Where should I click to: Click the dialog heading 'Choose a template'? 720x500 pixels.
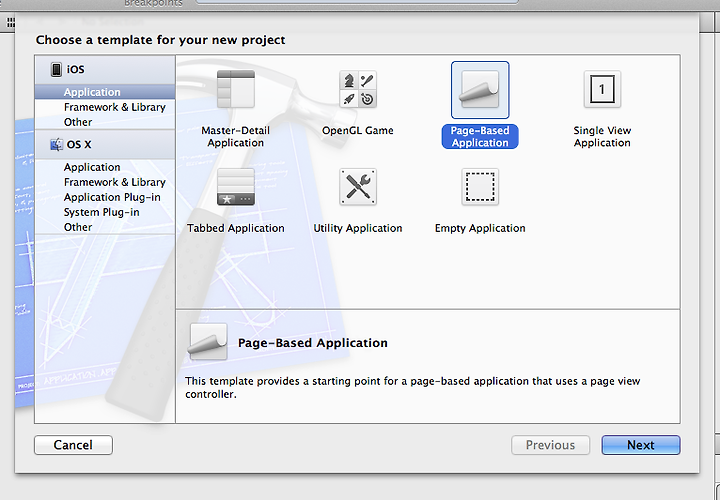(x=160, y=40)
